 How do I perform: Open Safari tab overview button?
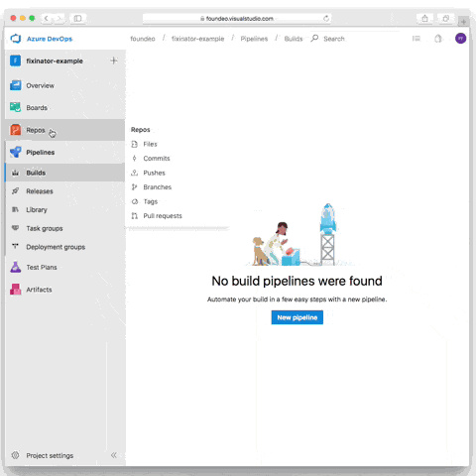(x=445, y=18)
